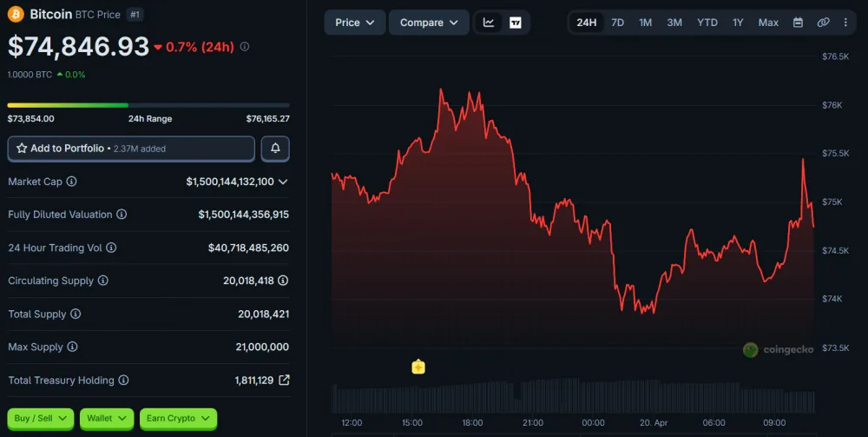Switch to the line chart view icon
868x437 pixels.
point(488,23)
